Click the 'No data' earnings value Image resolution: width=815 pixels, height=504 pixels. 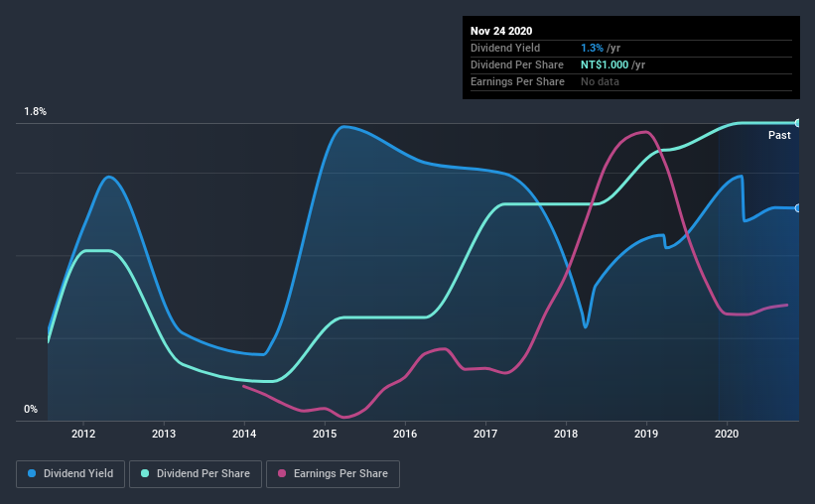tap(600, 81)
